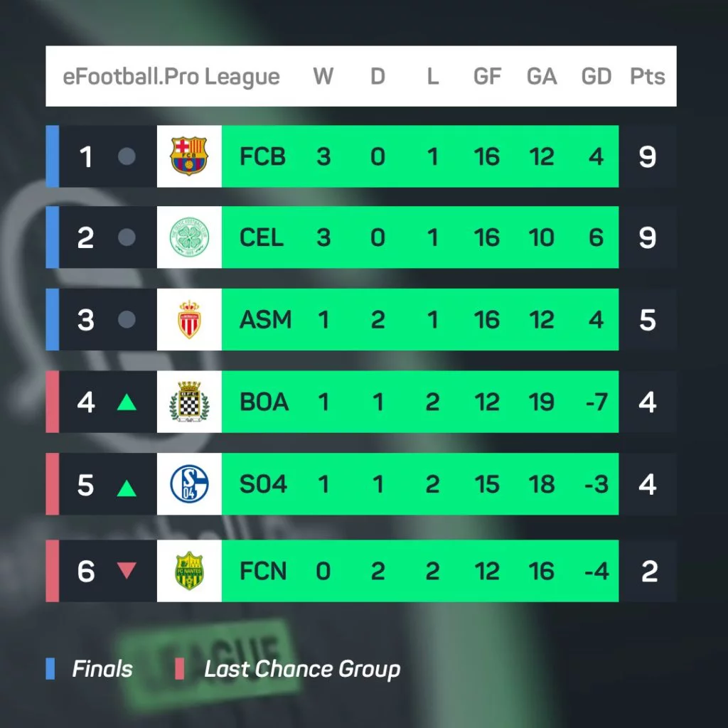
Task: Select the Pts column header
Action: (647, 76)
